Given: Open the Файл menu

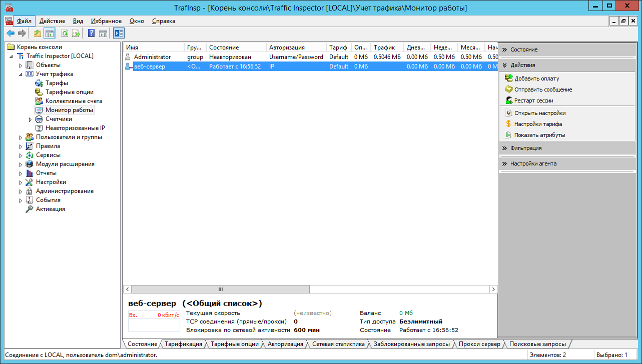Looking at the screenshot, I should (x=24, y=21).
